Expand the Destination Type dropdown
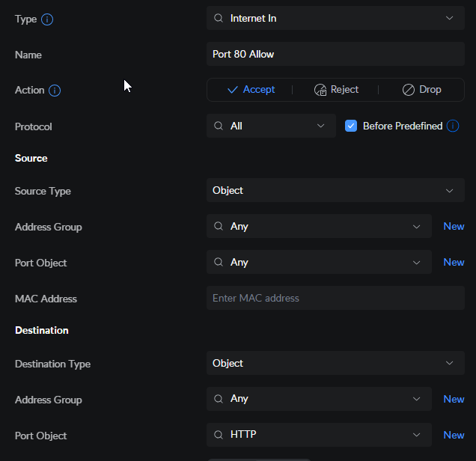This screenshot has height=461, width=476. point(335,363)
